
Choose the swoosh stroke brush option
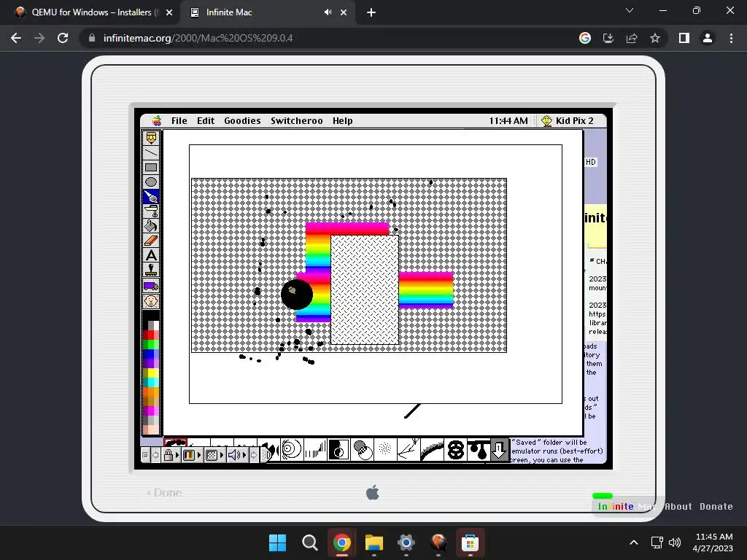coord(432,449)
